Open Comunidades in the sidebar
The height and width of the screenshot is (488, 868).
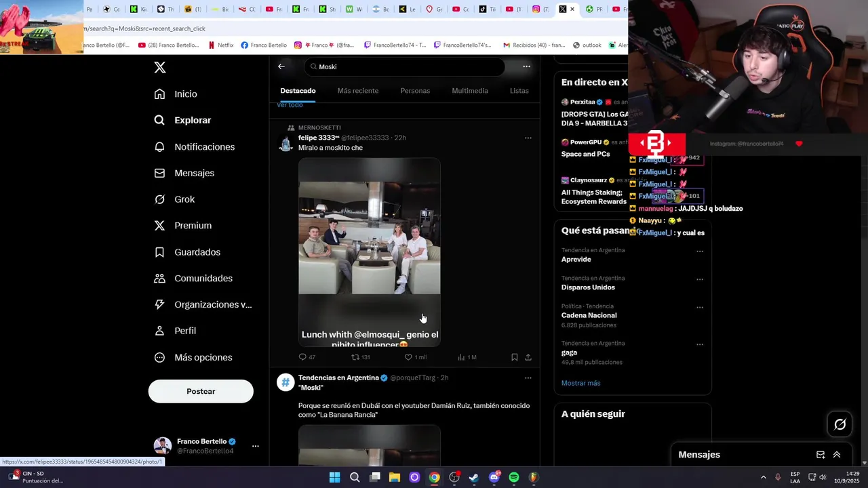click(193, 279)
